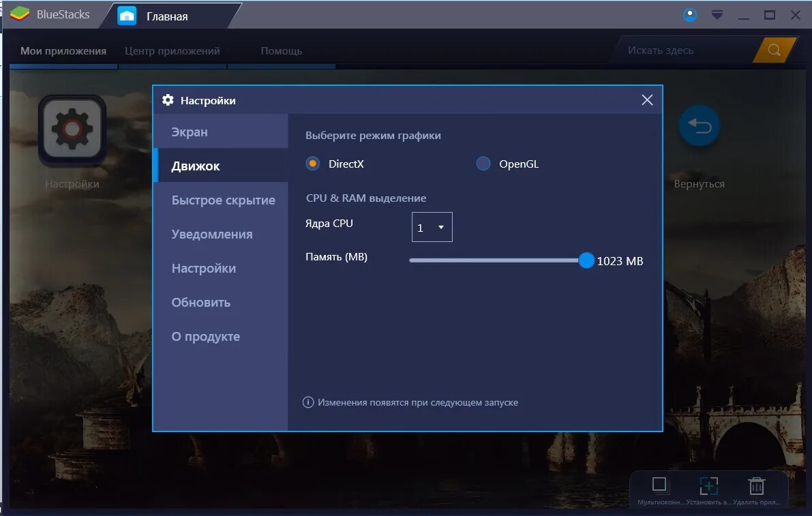Click the Память memory slider handle
The width and height of the screenshot is (812, 516).
(586, 260)
